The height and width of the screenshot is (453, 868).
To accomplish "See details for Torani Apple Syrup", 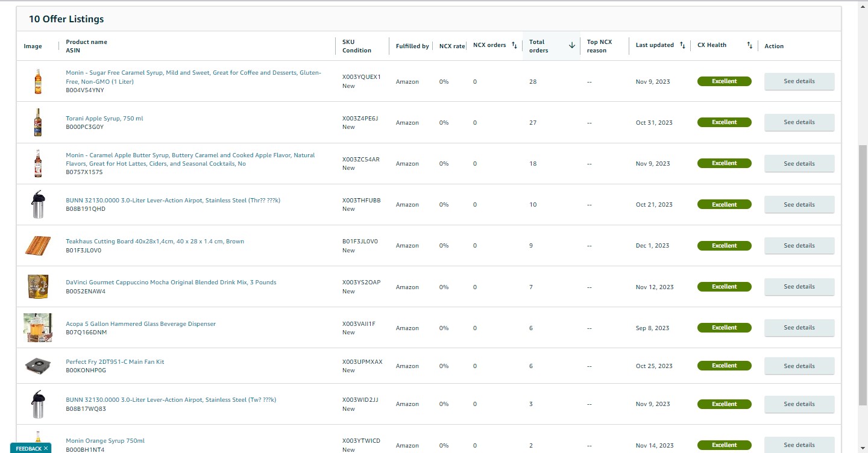I will [799, 122].
